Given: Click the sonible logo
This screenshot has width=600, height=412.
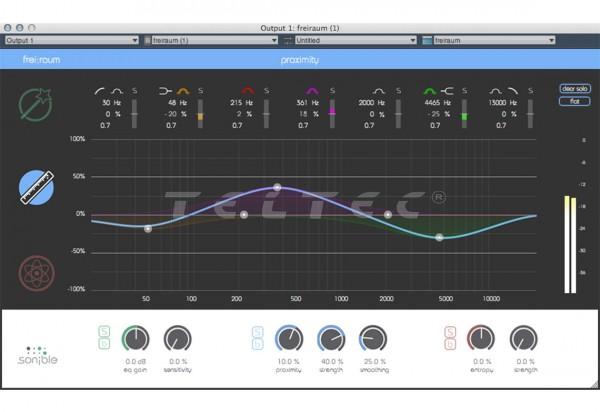Looking at the screenshot, I should coord(37,356).
